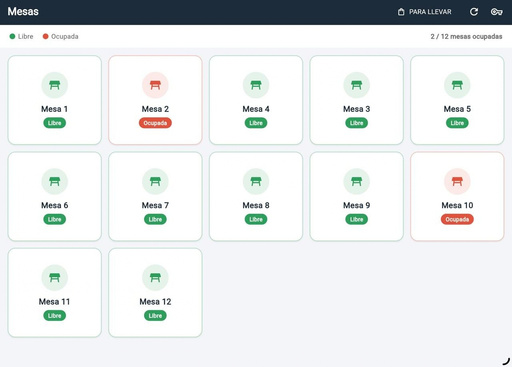Select the 'Mesa 11' label

[55, 302]
